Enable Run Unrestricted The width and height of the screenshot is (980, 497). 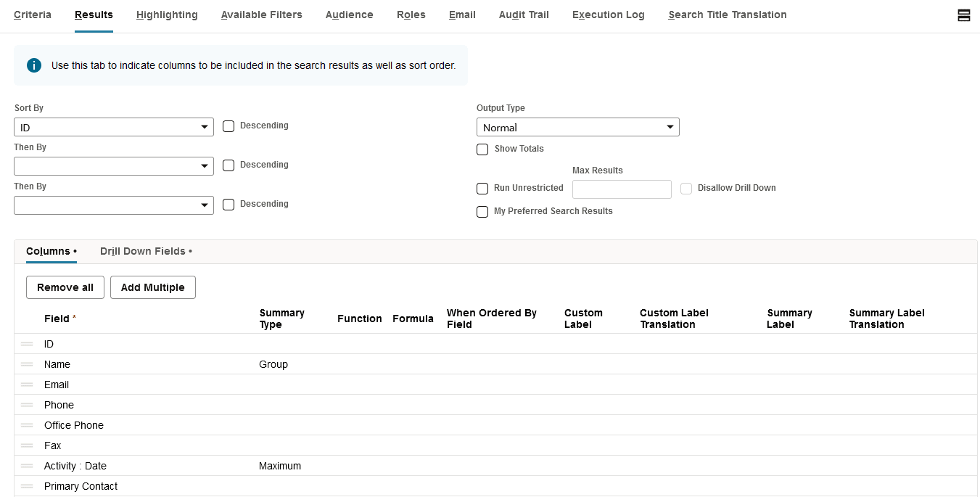[482, 189]
